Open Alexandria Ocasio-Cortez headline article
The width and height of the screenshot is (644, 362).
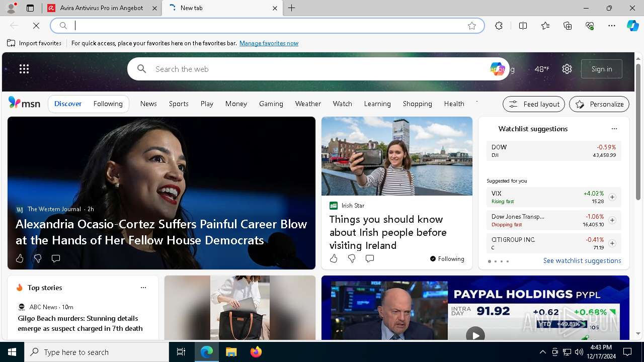pos(161,232)
